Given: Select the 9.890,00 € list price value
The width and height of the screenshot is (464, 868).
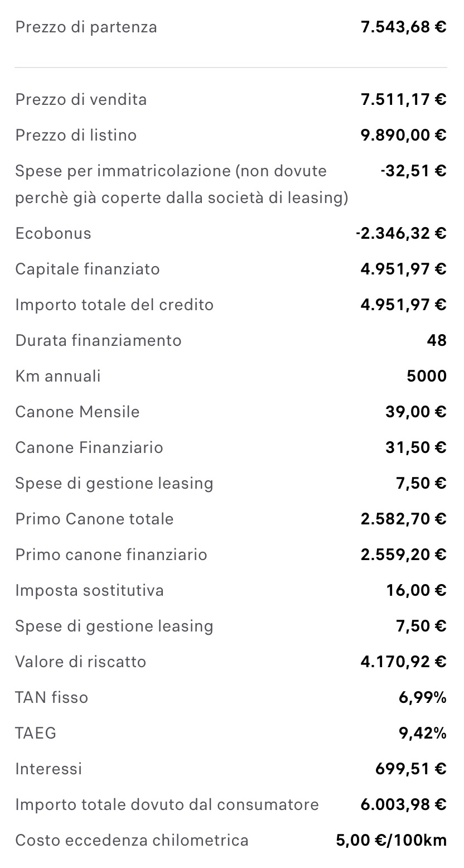Looking at the screenshot, I should coord(404,135).
